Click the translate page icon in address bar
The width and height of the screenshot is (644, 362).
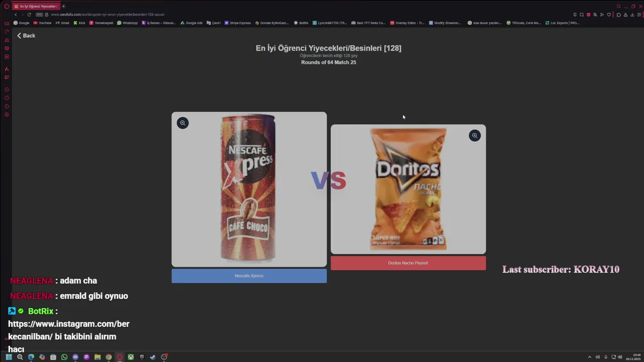pyautogui.click(x=595, y=15)
